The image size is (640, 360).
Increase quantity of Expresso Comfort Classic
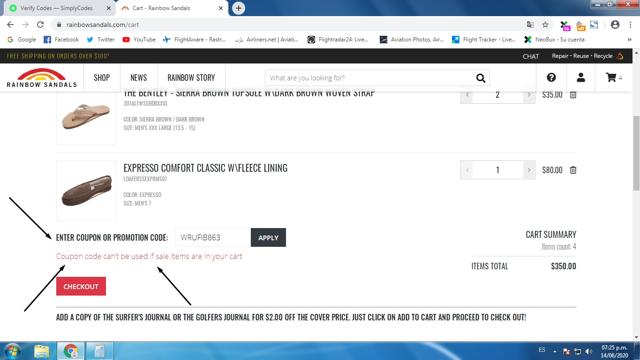coord(529,170)
